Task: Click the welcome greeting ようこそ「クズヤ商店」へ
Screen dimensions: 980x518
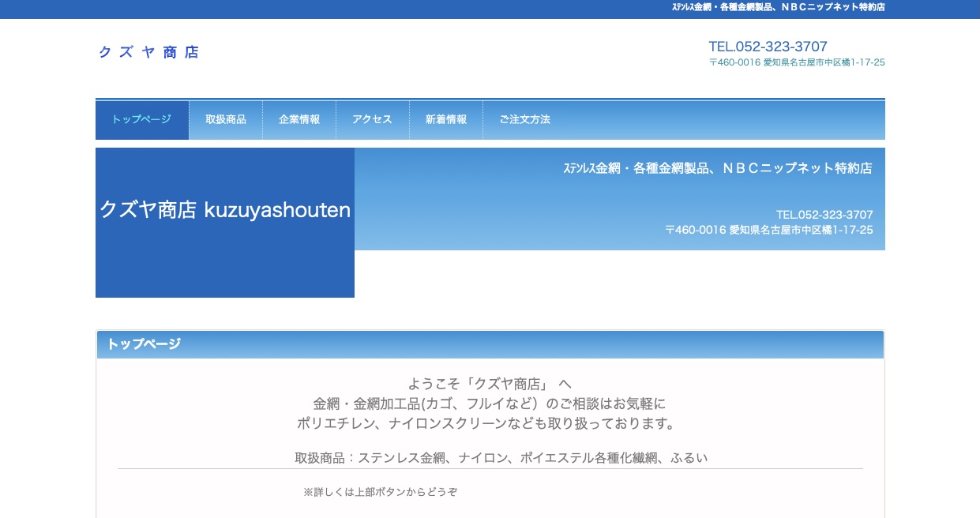Action: coord(490,384)
